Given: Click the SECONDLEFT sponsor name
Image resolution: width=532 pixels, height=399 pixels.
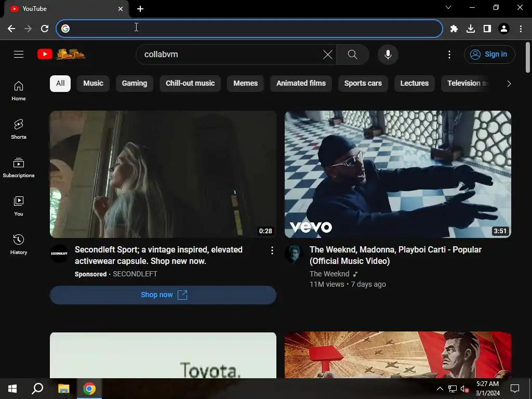Looking at the screenshot, I should click(x=135, y=274).
